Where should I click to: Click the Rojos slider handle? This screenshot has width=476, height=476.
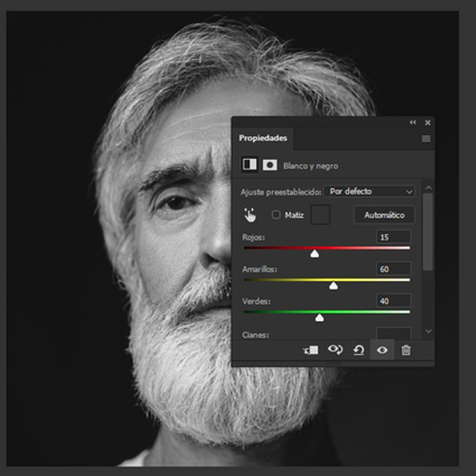click(315, 254)
